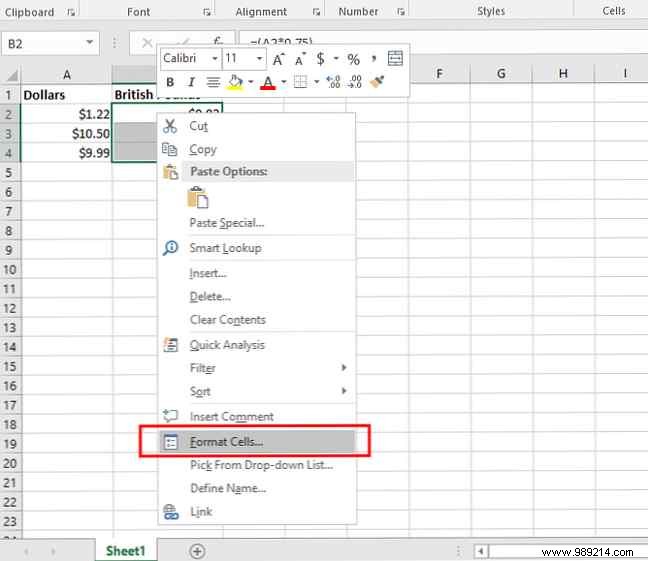Select Insert Comment menu entry
Screen dimensions: 648x561
[257, 416]
